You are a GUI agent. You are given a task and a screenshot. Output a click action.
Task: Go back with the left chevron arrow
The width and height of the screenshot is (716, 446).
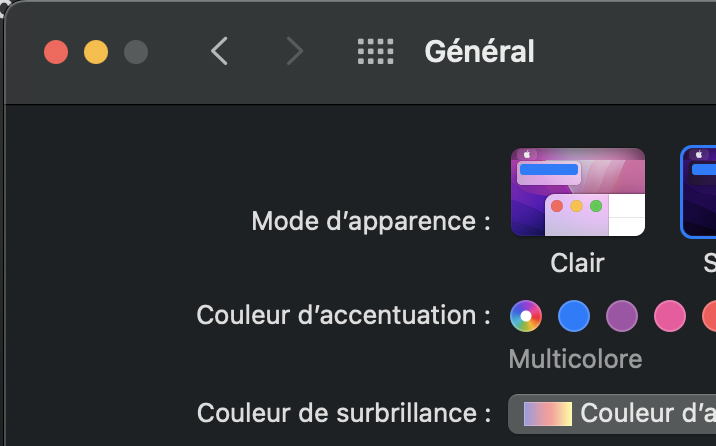pyautogui.click(x=220, y=51)
